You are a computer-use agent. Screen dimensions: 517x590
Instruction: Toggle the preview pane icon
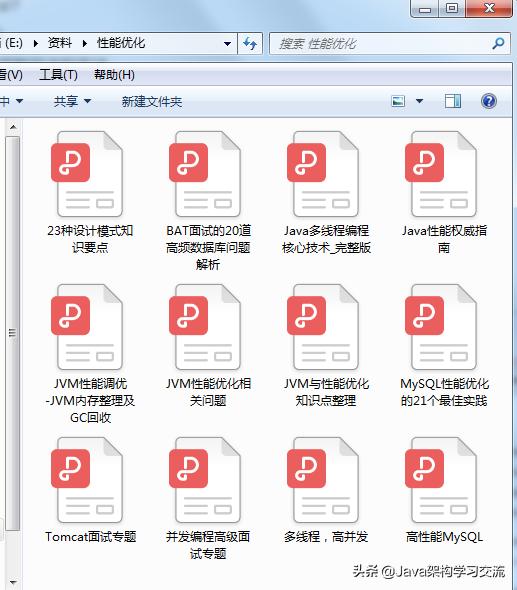453,101
